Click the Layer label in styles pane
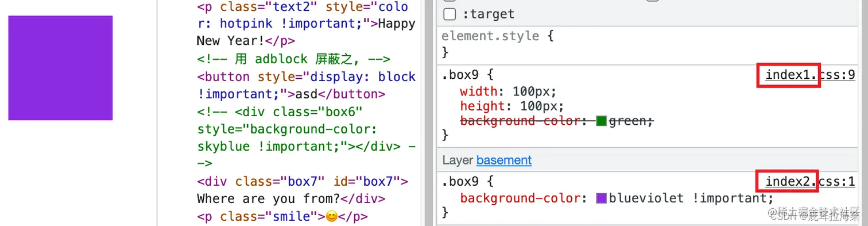The image size is (868, 226). (458, 160)
